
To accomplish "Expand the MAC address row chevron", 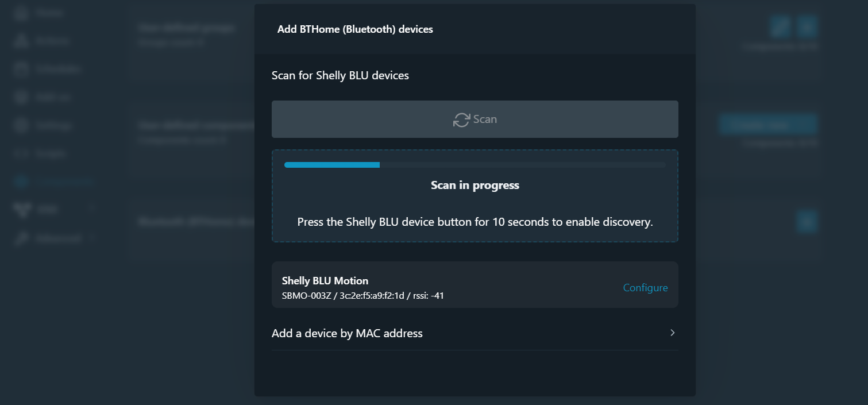I will point(672,333).
